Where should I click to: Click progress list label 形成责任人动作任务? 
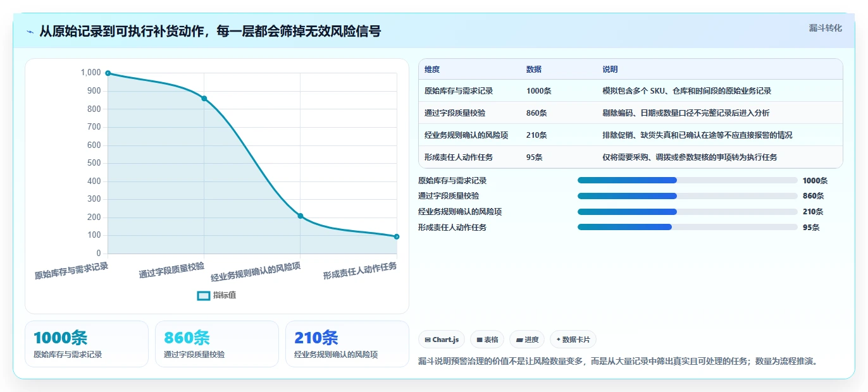tap(452, 228)
